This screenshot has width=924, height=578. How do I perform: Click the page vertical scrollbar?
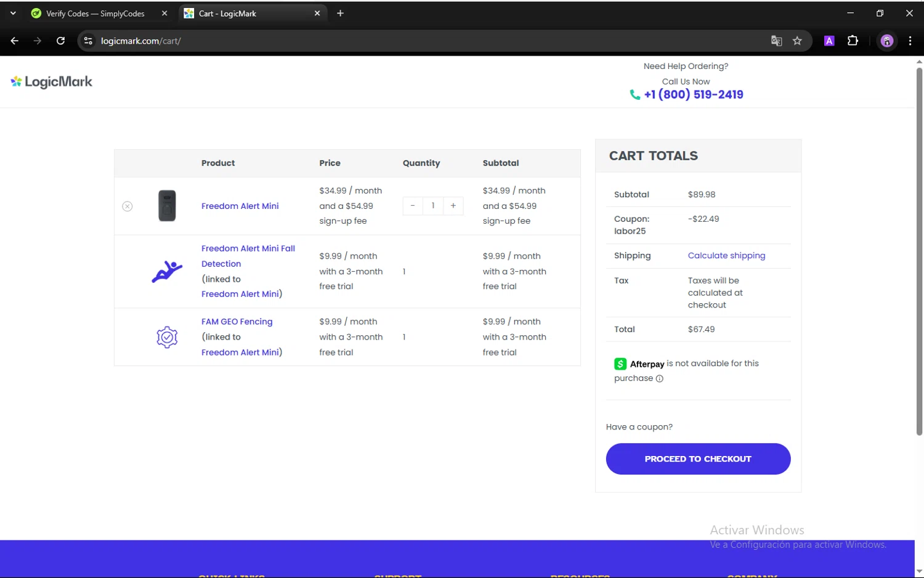919,251
